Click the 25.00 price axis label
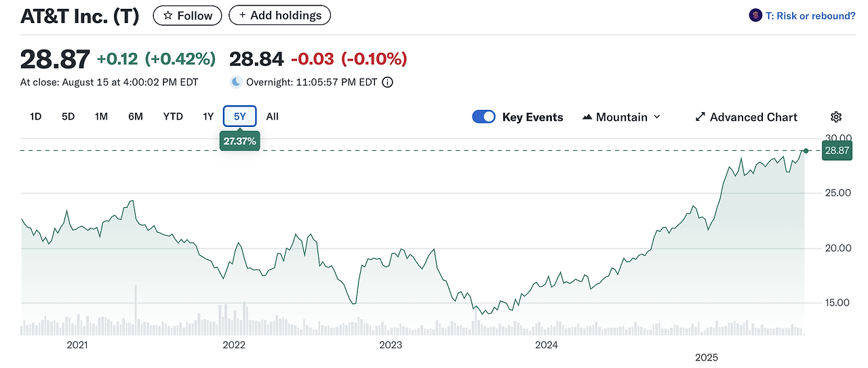The height and width of the screenshot is (368, 868). [x=837, y=193]
